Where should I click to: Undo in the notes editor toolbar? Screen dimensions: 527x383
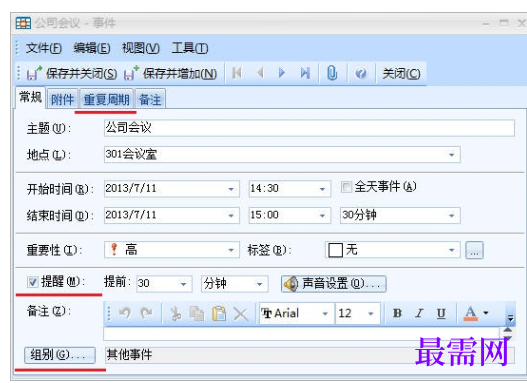125,313
